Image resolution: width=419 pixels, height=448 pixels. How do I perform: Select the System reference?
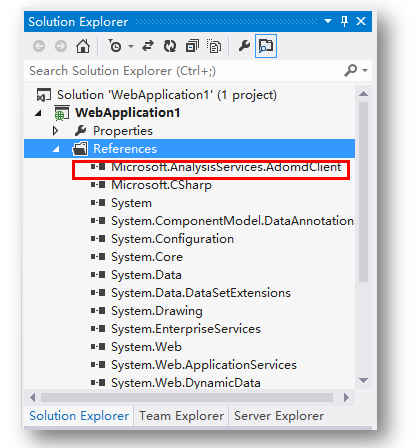tap(131, 203)
